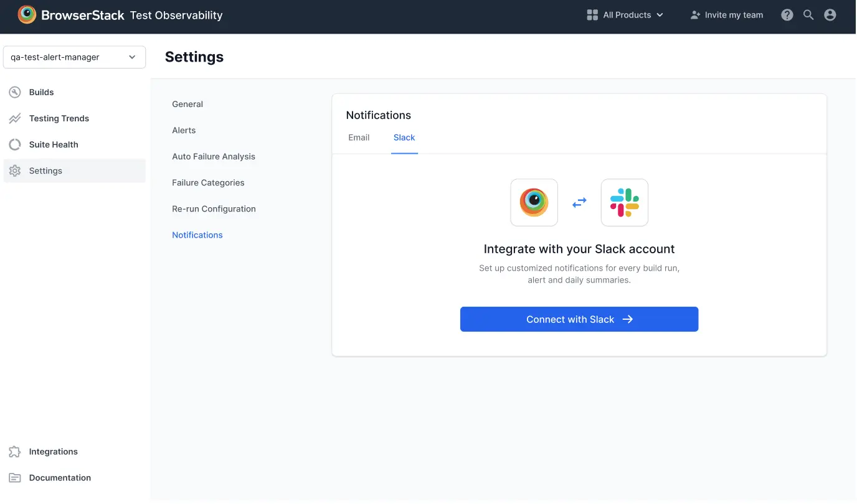Expand the All Products chevron

coord(660,15)
